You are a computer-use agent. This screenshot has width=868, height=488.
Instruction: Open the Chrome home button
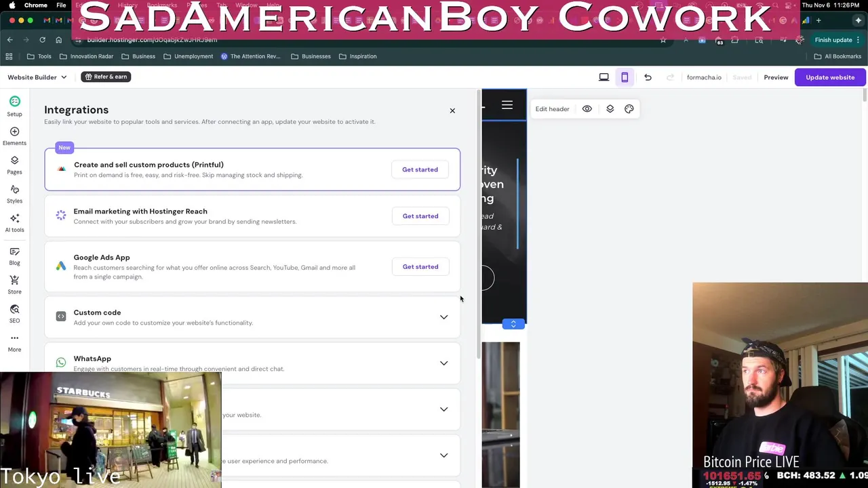coord(58,40)
